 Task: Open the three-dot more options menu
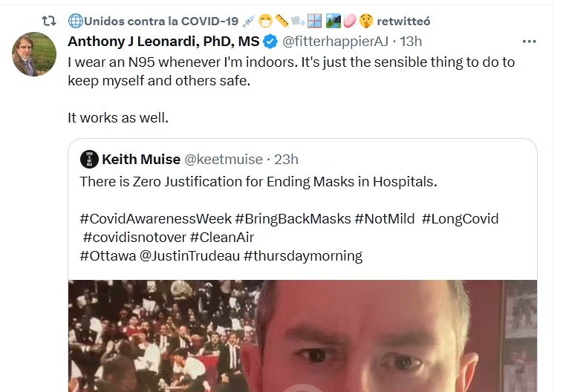[529, 42]
